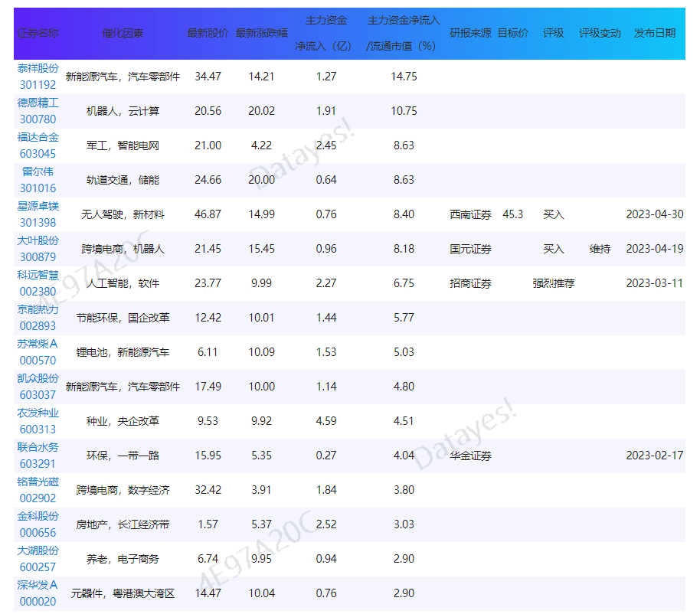Select the 招商证券 research source cell
Image resolution: width=700 pixels, height=614 pixels.
pos(470,283)
